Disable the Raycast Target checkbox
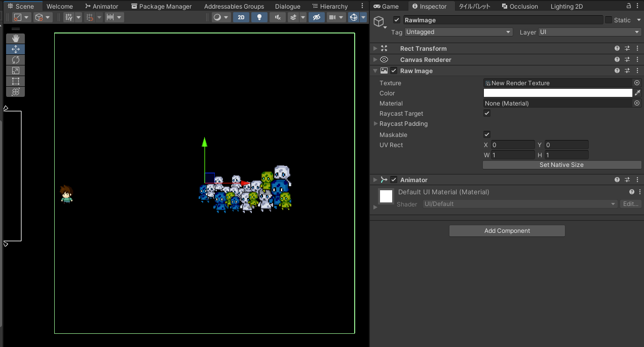Image resolution: width=644 pixels, height=347 pixels. click(487, 113)
